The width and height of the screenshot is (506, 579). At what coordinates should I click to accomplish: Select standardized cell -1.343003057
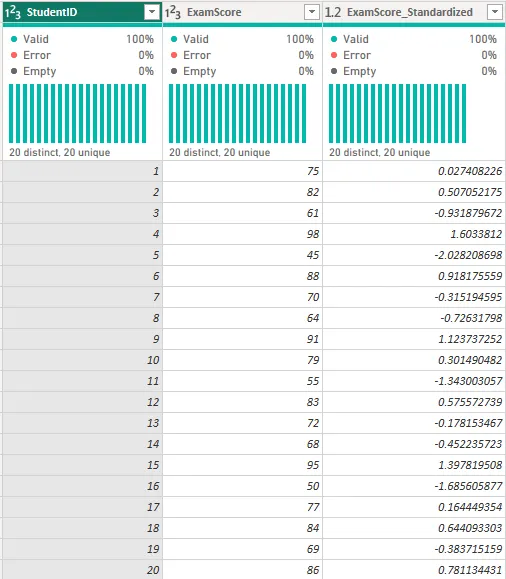pos(414,381)
